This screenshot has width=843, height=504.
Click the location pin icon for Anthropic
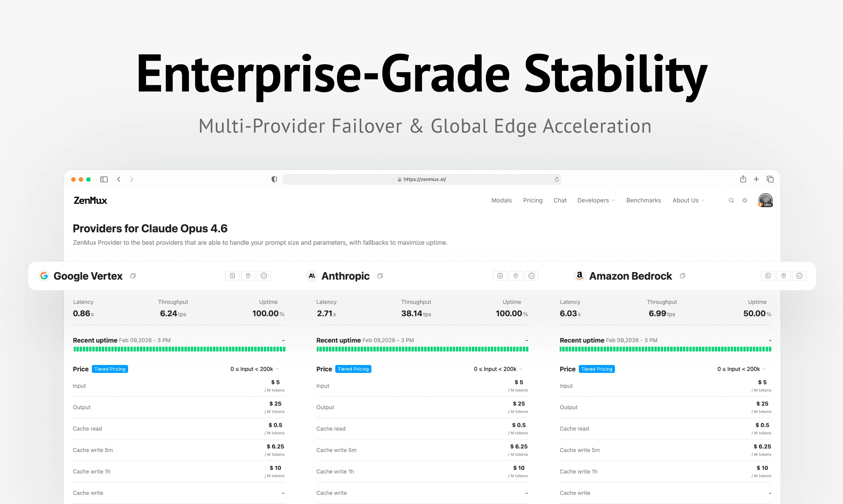(516, 276)
